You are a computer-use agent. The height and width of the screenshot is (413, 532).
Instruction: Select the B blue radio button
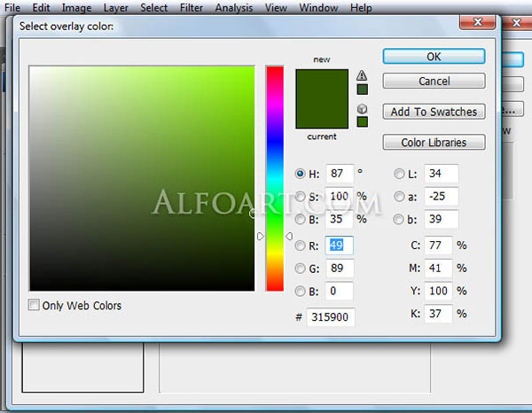tap(300, 291)
